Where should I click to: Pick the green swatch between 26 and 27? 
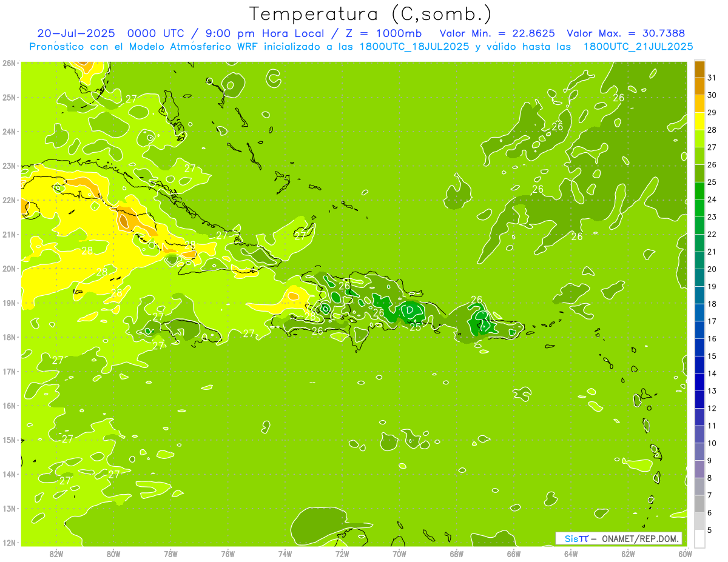[699, 156]
